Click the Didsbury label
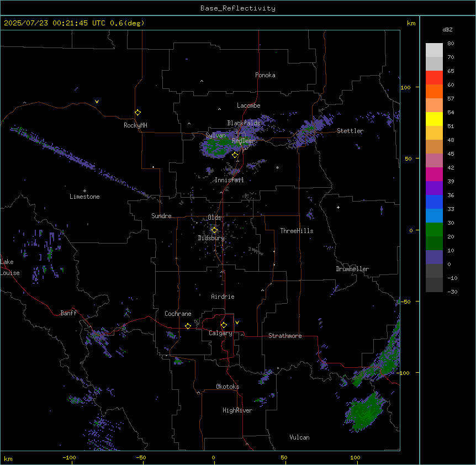This screenshot has width=476, height=465. pos(211,238)
